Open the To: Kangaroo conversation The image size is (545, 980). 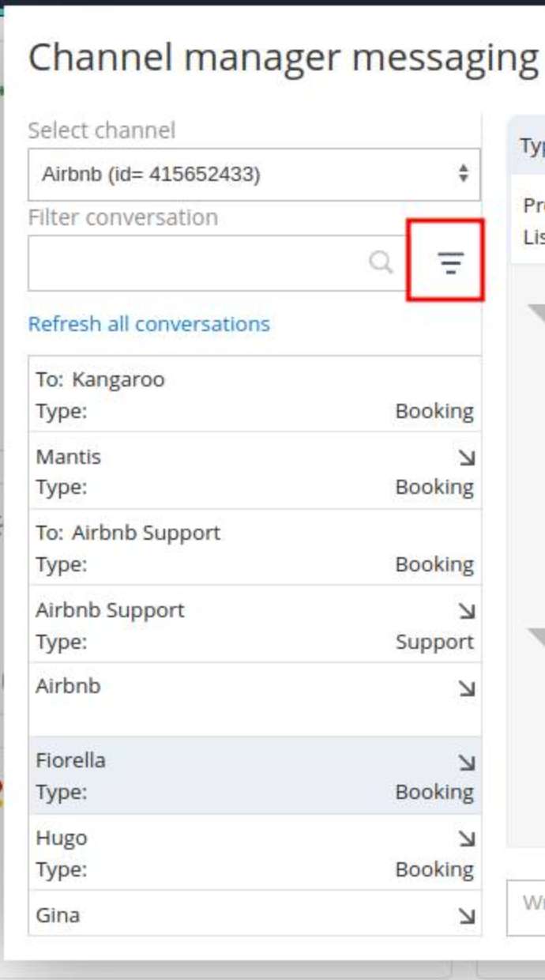(x=254, y=394)
